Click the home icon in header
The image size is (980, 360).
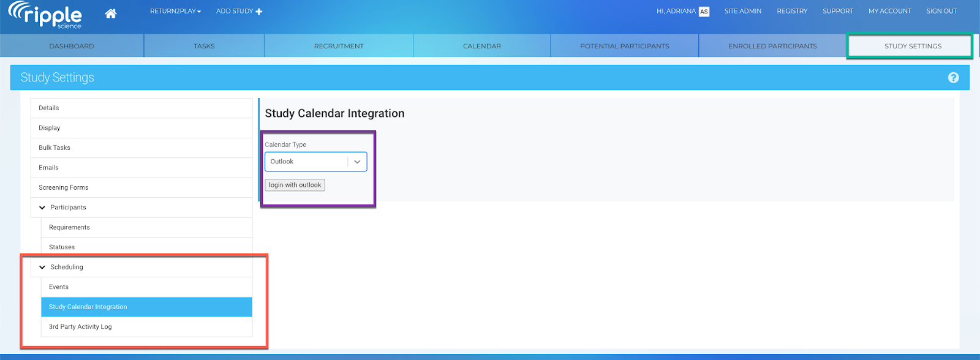(x=110, y=13)
